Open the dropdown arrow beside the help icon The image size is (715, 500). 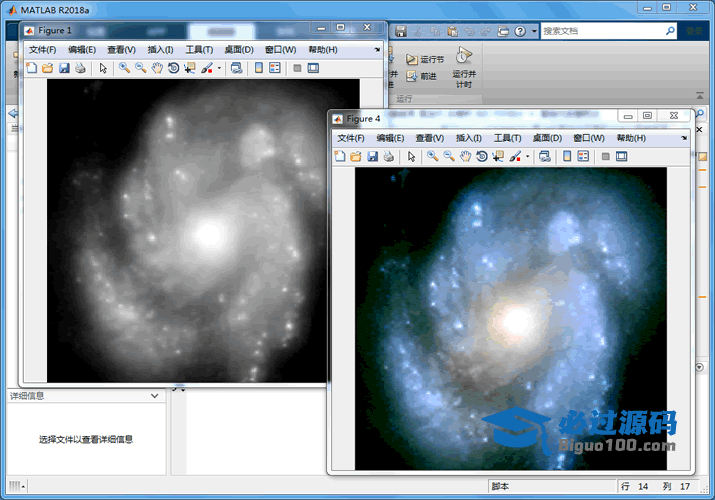click(534, 31)
